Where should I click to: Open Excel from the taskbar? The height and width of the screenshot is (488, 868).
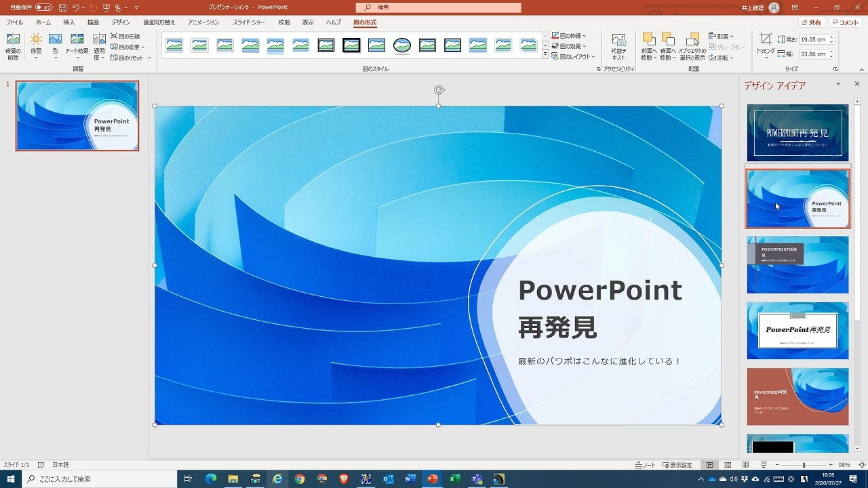[x=454, y=479]
